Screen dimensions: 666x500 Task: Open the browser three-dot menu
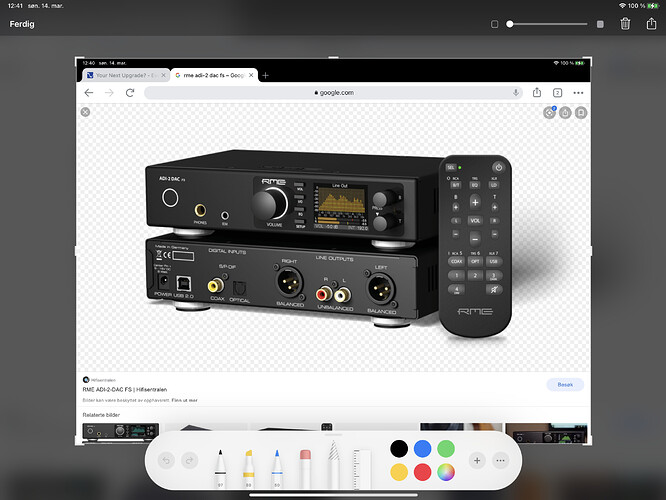point(578,93)
